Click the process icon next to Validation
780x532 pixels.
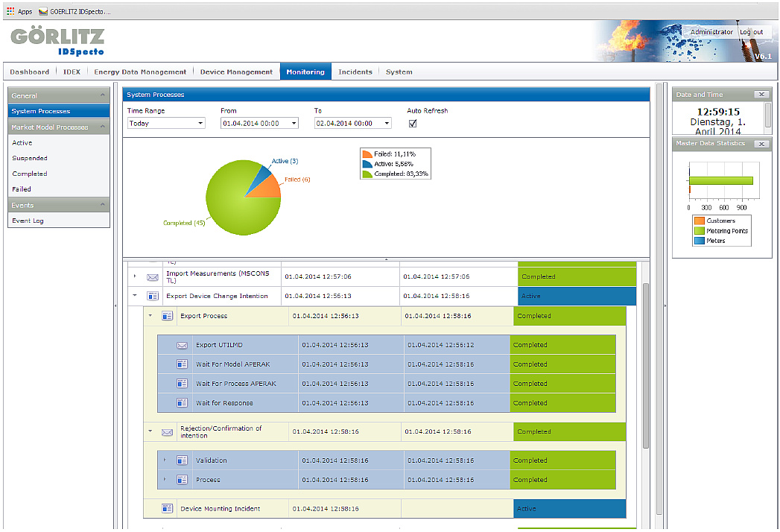(x=182, y=460)
